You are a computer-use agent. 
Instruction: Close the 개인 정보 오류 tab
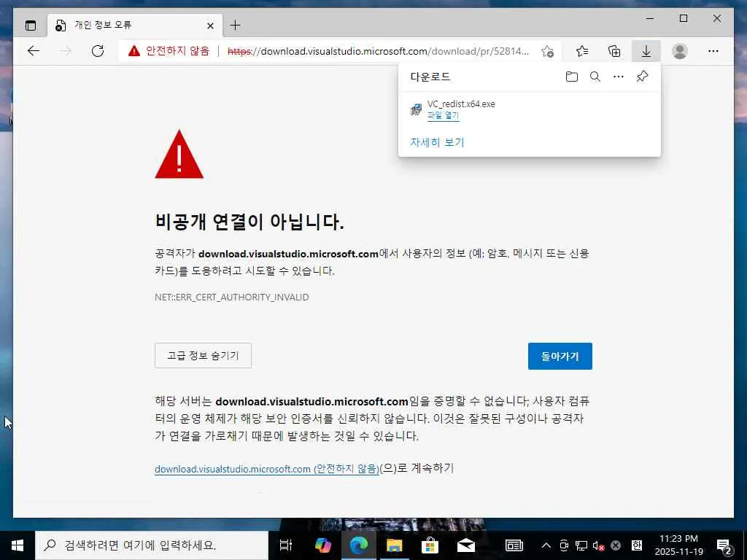pos(210,26)
